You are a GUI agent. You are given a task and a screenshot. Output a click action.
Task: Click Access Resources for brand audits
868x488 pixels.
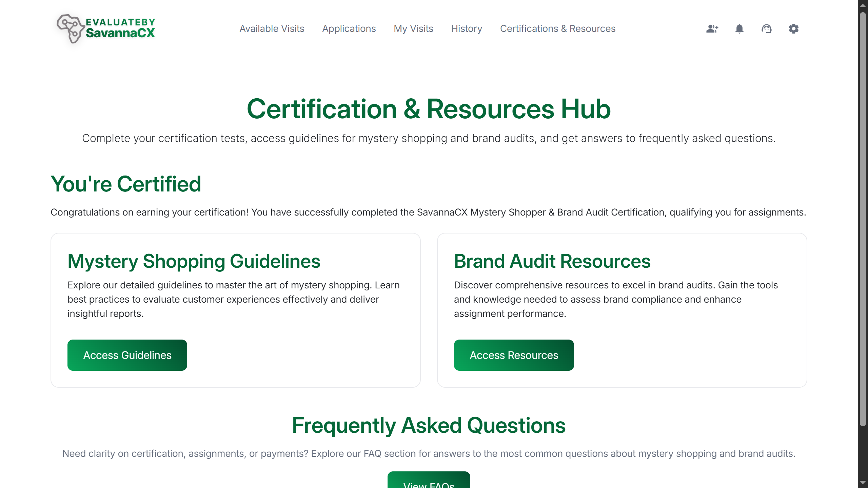(514, 355)
